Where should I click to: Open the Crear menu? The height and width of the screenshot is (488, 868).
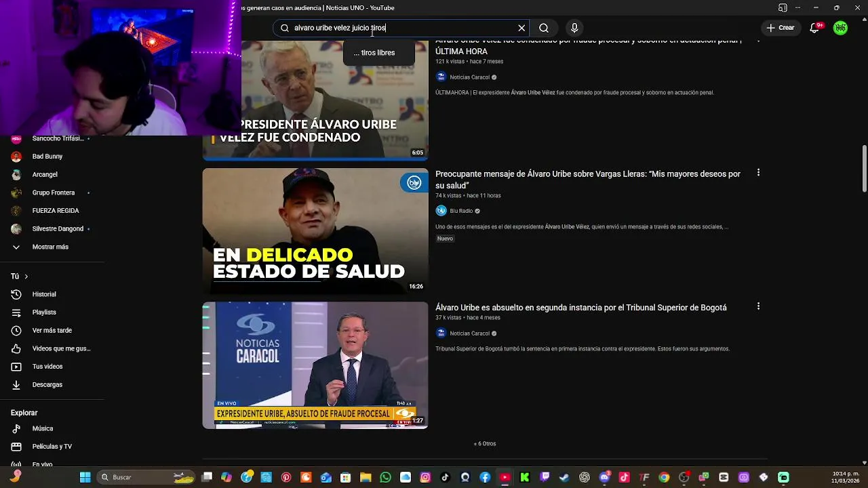coord(781,28)
